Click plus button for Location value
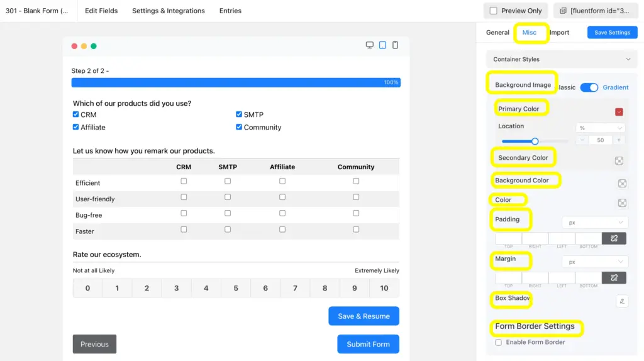Viewport: 644px width, 361px height. pos(619,140)
